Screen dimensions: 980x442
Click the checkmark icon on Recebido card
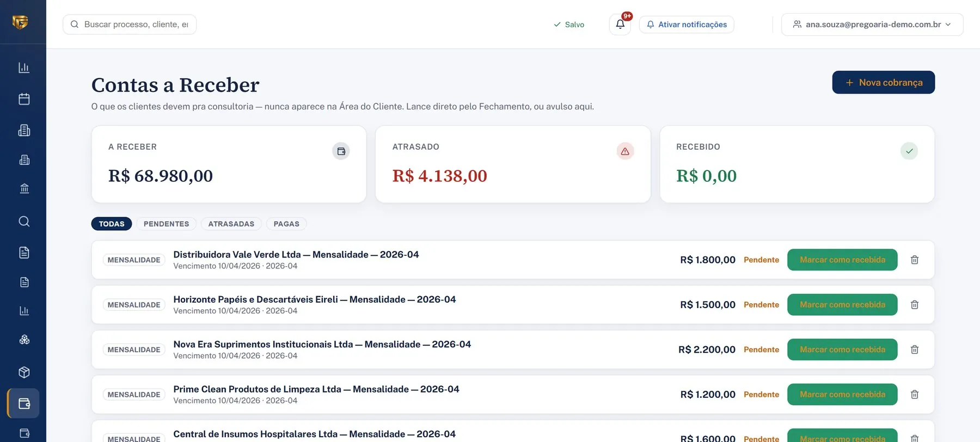tap(909, 151)
